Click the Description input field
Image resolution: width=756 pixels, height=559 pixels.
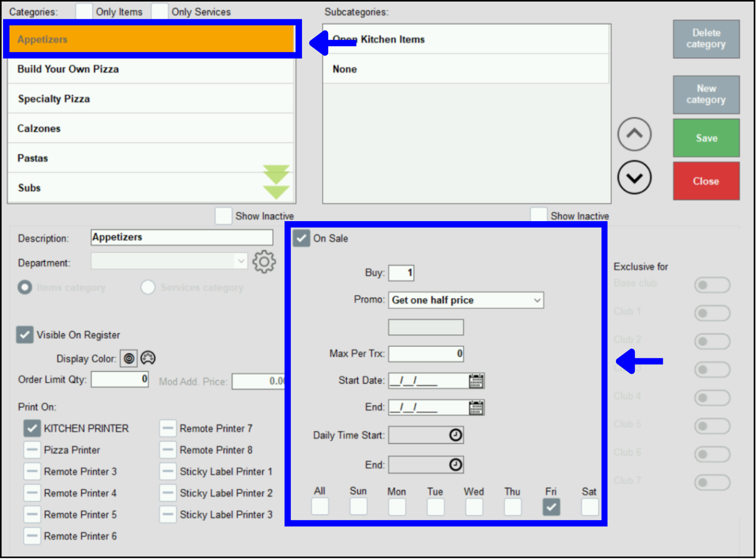click(x=182, y=237)
